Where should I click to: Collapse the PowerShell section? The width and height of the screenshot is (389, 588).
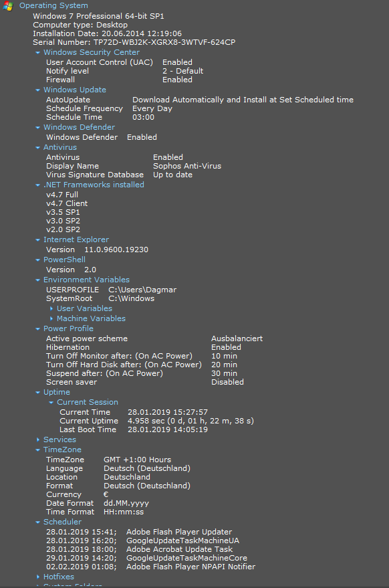click(37, 260)
